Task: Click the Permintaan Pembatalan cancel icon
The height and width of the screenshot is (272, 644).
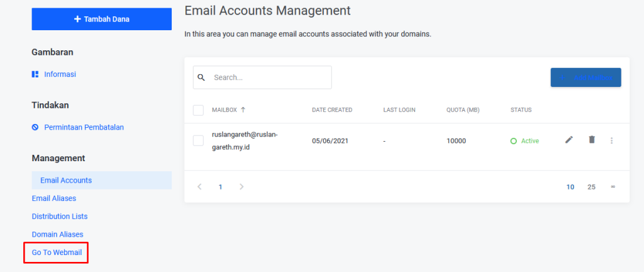Action: pyautogui.click(x=35, y=127)
